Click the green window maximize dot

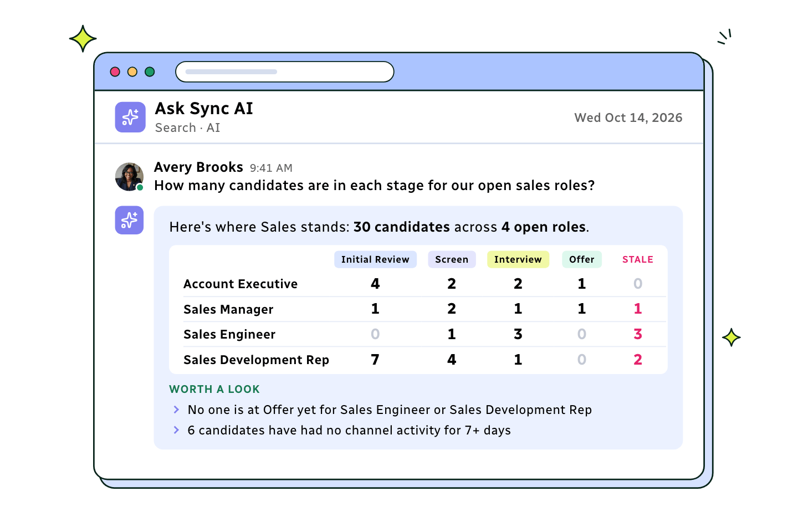pyautogui.click(x=150, y=71)
